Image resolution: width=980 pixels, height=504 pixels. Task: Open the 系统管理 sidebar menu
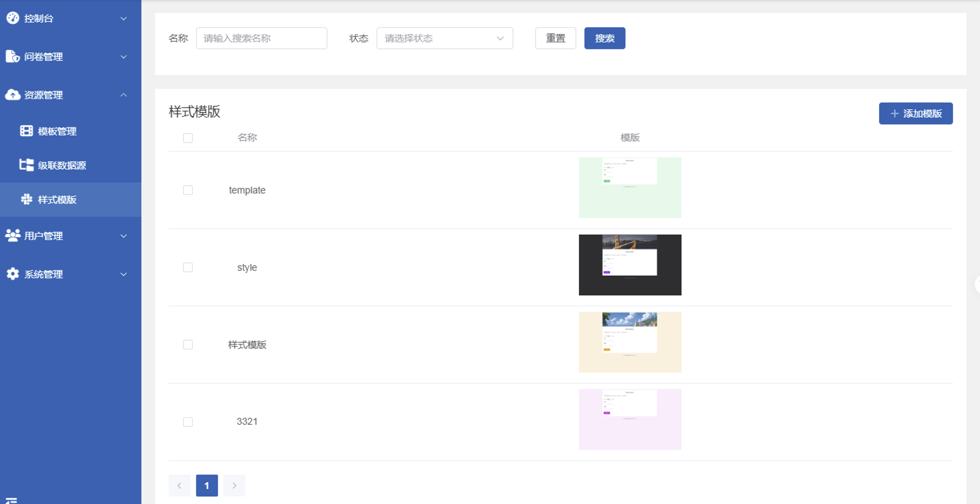click(x=71, y=274)
